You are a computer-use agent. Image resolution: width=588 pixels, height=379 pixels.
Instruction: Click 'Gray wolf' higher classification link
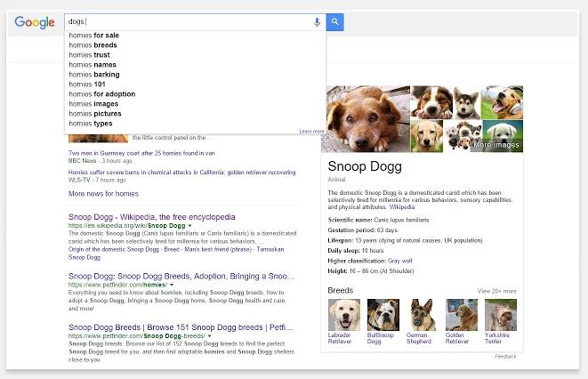[x=399, y=261]
